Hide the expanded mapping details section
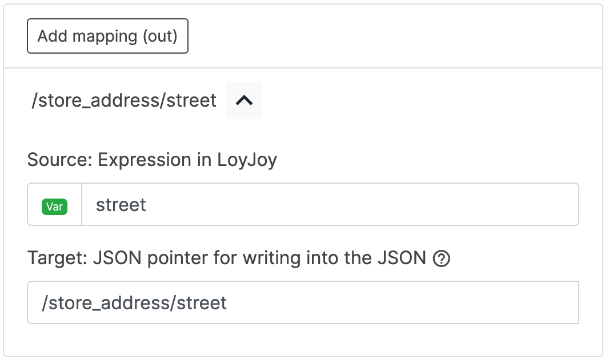The width and height of the screenshot is (609, 364). point(244,100)
